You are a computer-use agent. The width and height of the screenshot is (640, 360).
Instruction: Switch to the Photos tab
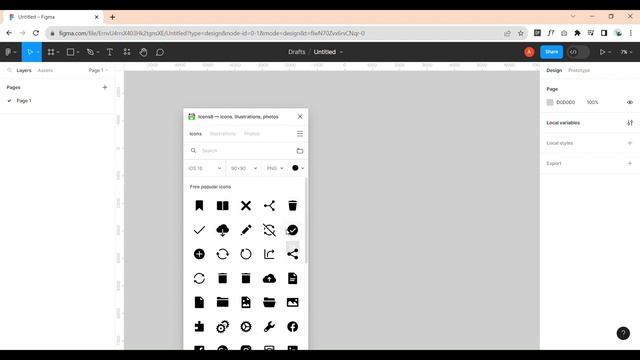[252, 134]
